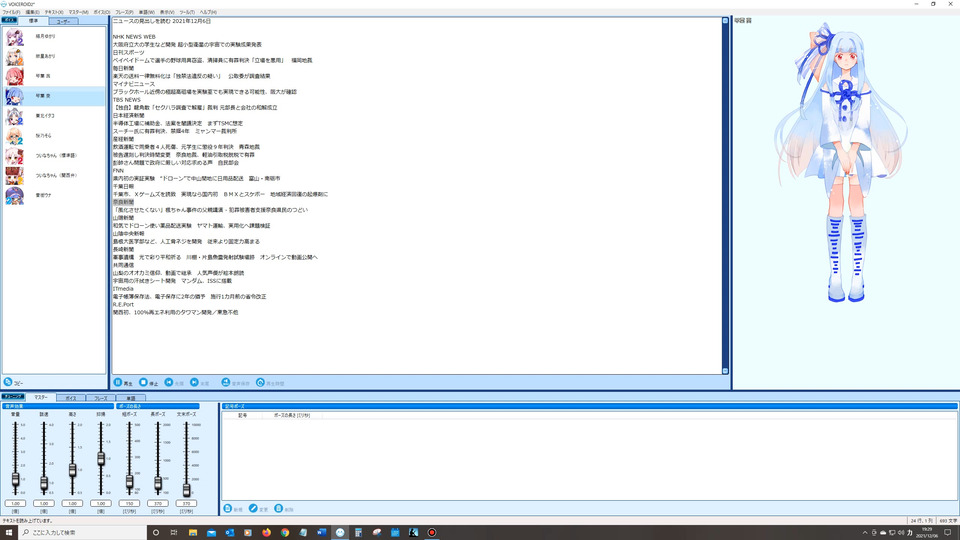Image resolution: width=960 pixels, height=540 pixels.
Task: Click the 再生時間 playback time icon
Action: tap(260, 382)
